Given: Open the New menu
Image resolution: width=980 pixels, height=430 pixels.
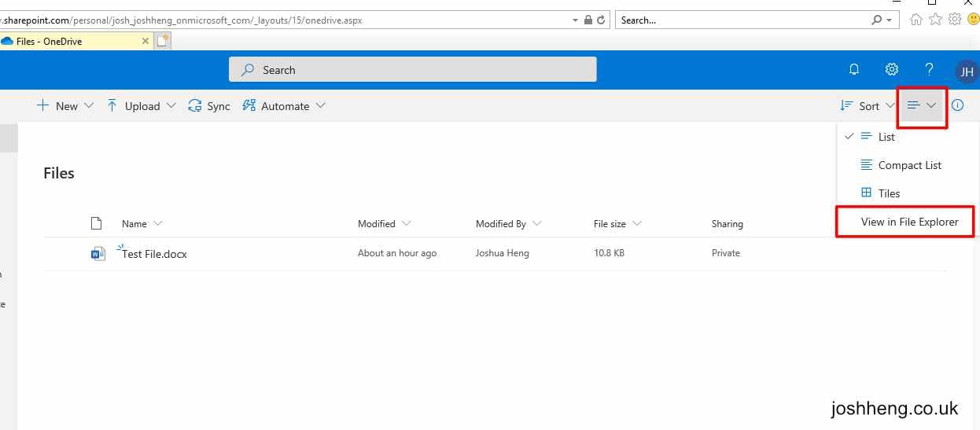Looking at the screenshot, I should coord(65,106).
